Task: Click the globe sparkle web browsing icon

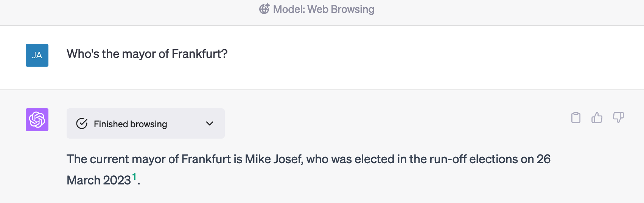Action: point(264,9)
